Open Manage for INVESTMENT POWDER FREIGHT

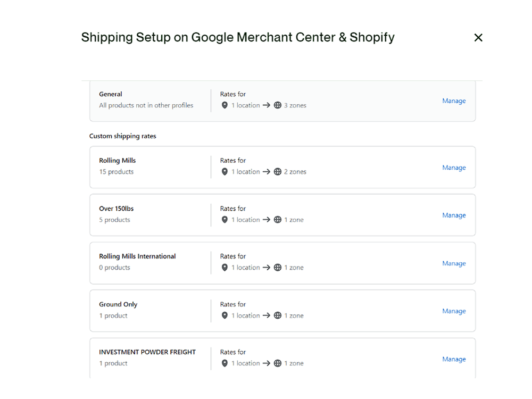(454, 359)
